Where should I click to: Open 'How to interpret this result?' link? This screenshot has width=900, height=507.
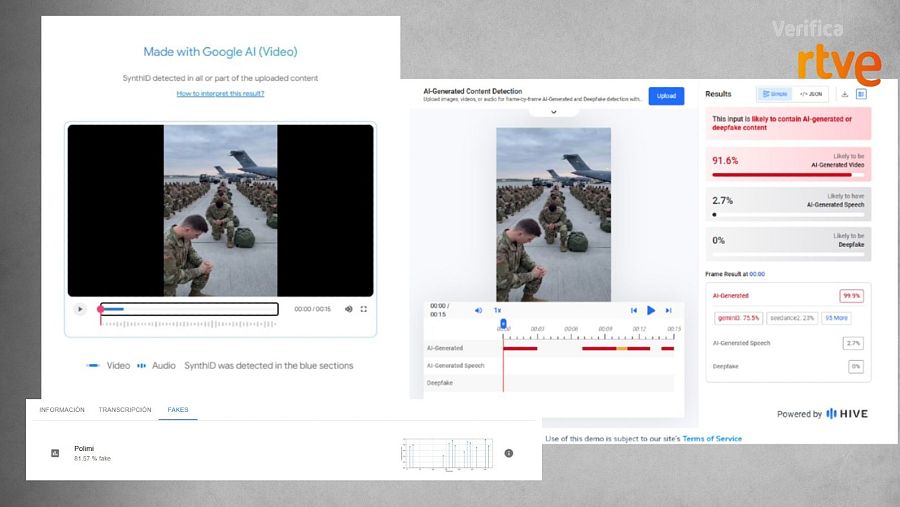[220, 93]
